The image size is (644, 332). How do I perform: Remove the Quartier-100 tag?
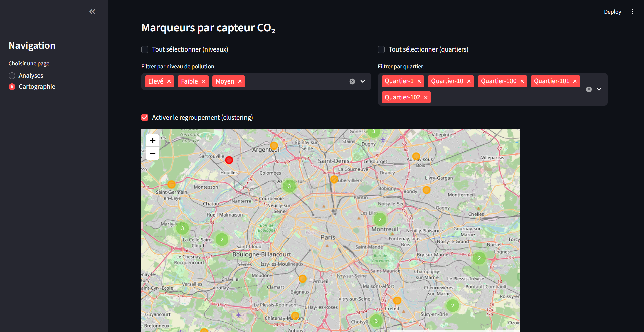tap(522, 81)
